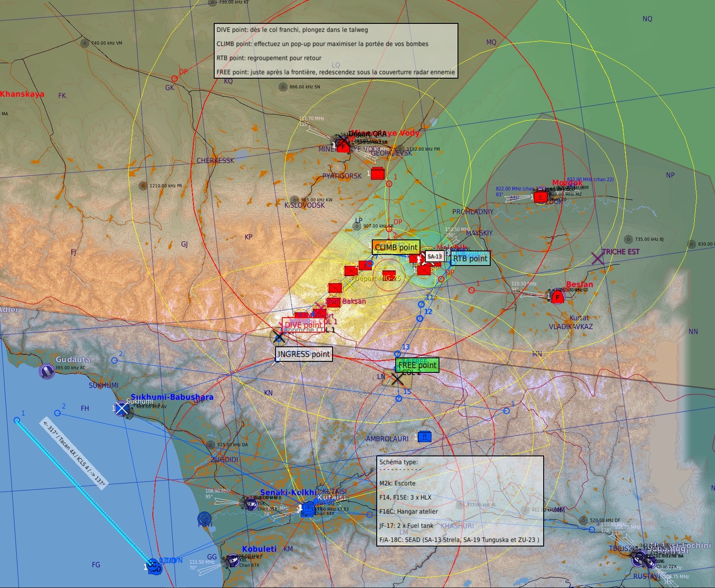Select the tanker track label "317° / Tacan 4X"
Screen dimensions: 715x588
[74, 453]
